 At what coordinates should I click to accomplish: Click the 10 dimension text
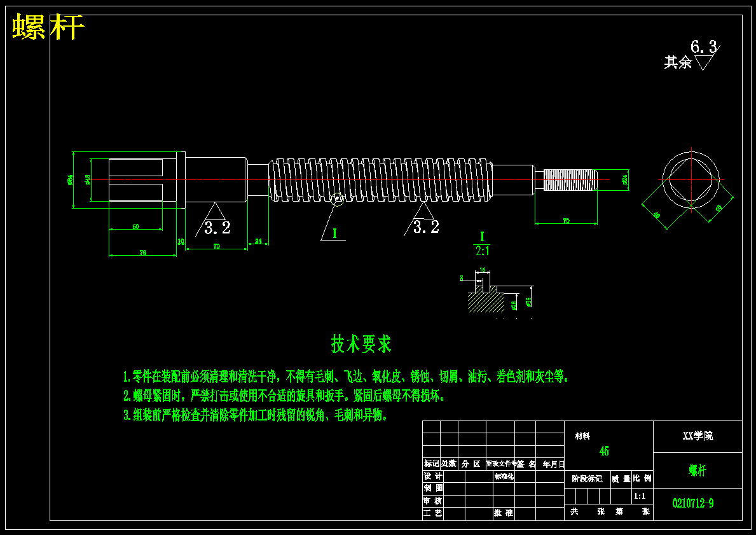(181, 240)
